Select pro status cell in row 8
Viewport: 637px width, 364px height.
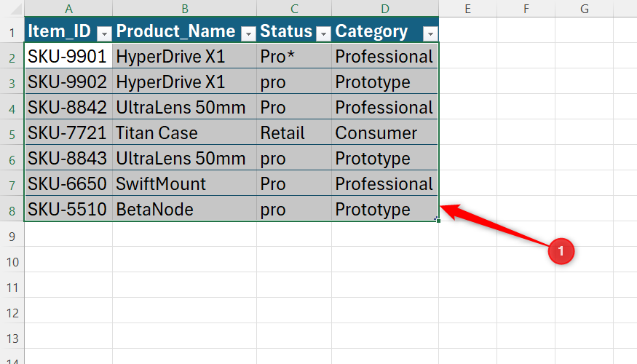[294, 208]
